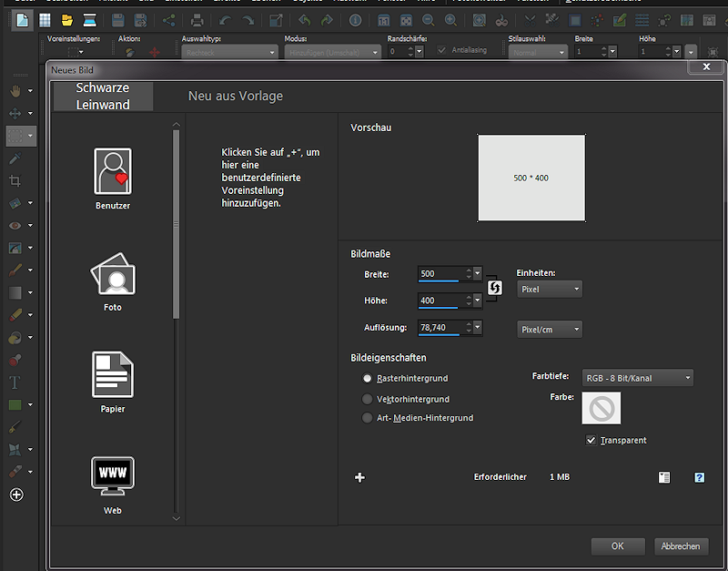Select Rasterhintergrund radio button
The image size is (728, 571).
368,378
